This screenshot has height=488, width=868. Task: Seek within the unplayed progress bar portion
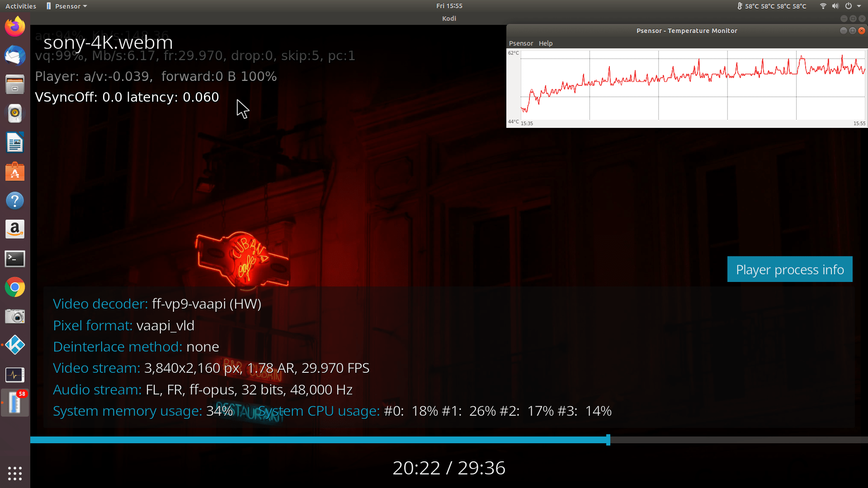coord(739,440)
